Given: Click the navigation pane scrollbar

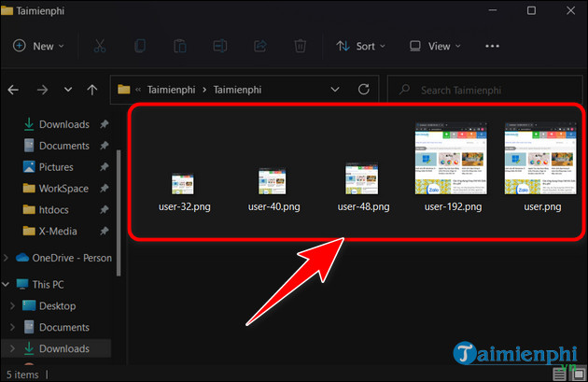Looking at the screenshot, I should point(119,213).
